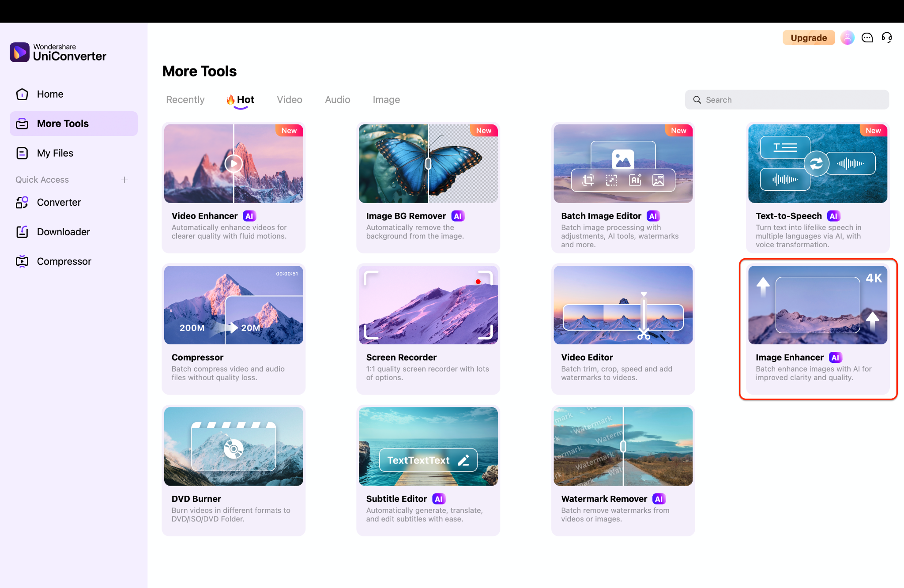Click the Compressor sidebar icon

(x=22, y=261)
